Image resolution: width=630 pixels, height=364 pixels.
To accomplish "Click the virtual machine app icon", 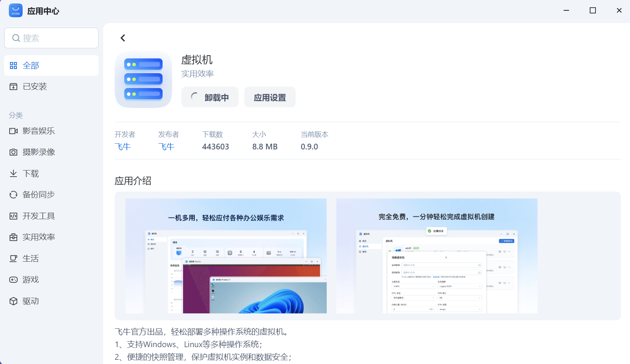I will tap(143, 79).
